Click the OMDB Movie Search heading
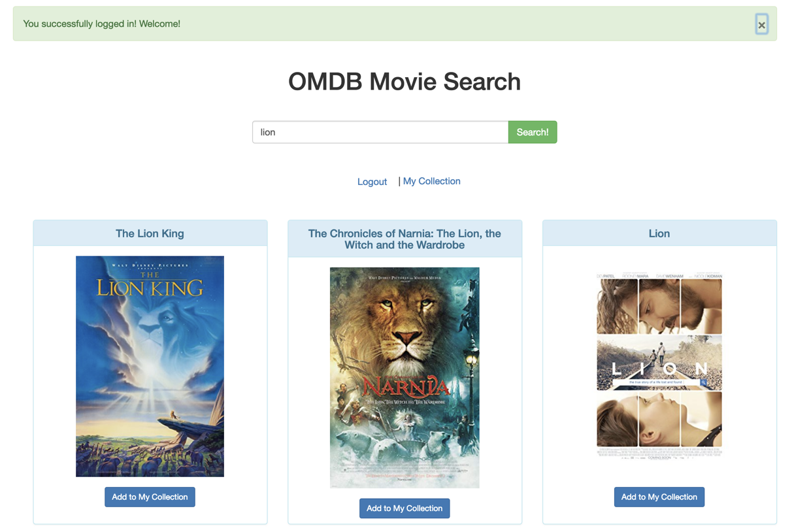The width and height of the screenshot is (792, 532). click(x=404, y=82)
